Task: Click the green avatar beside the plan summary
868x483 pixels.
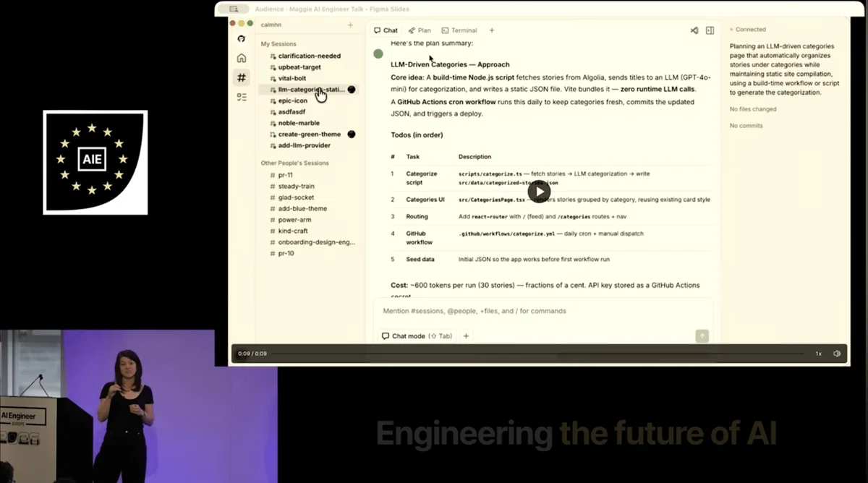Action: 378,54
